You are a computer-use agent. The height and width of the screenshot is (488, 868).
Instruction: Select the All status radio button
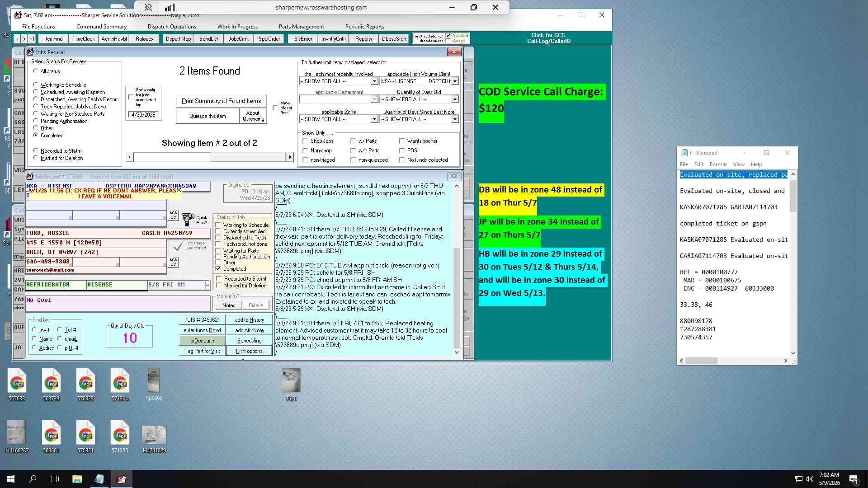click(36, 71)
